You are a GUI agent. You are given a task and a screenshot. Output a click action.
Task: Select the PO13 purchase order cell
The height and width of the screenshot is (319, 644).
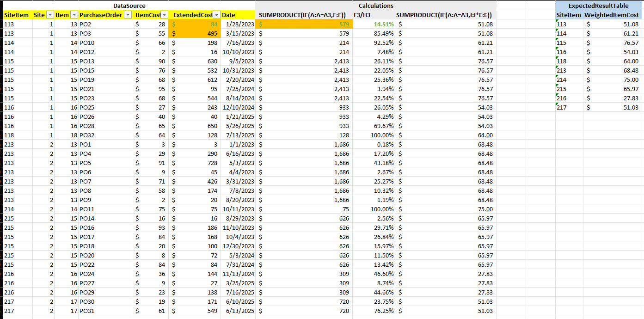tap(105, 61)
